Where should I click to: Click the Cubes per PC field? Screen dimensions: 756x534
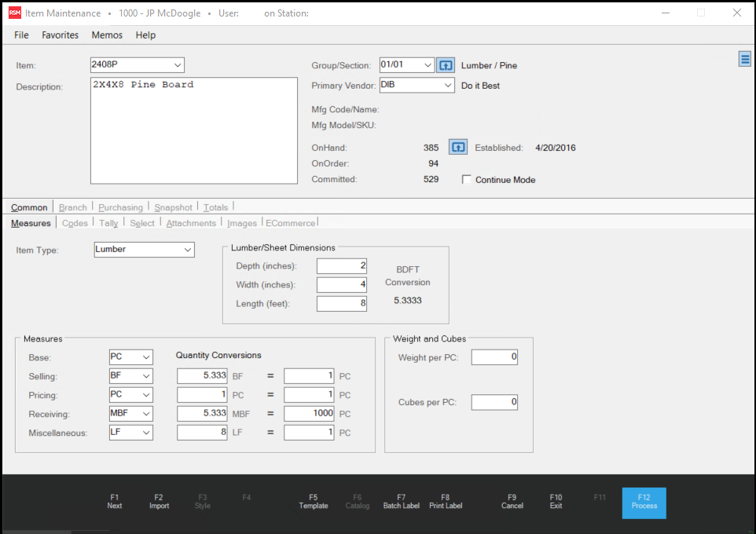[494, 402]
